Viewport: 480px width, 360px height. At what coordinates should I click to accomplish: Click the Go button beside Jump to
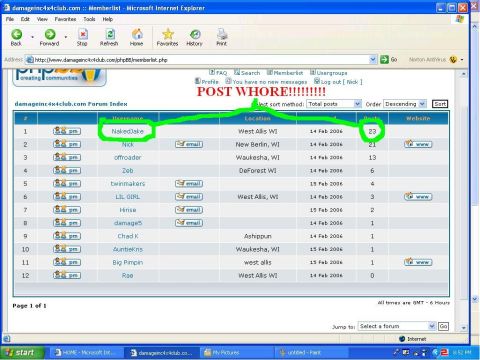point(443,326)
